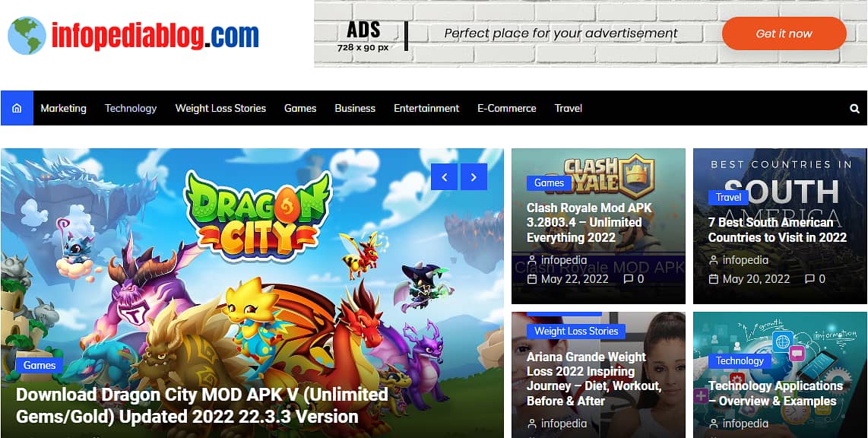The height and width of the screenshot is (438, 868).
Task: Click author icon on Clash Royale card
Action: coord(532,260)
